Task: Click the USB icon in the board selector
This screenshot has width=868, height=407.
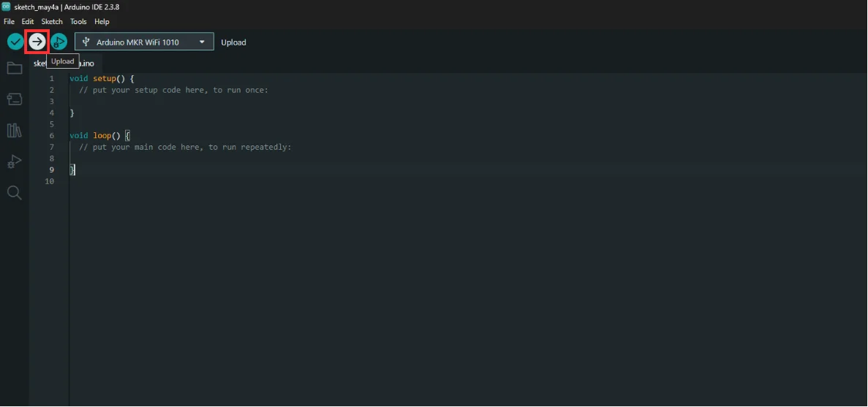Action: [86, 42]
